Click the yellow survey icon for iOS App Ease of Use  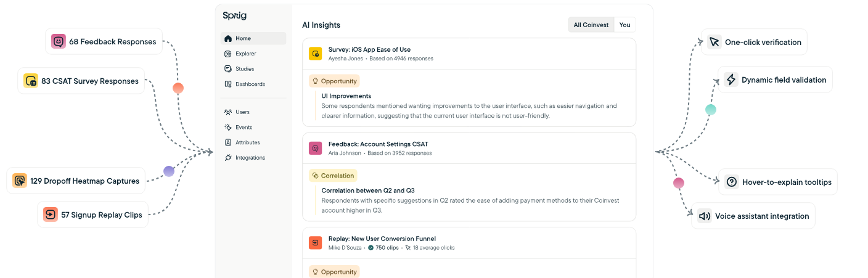[316, 54]
